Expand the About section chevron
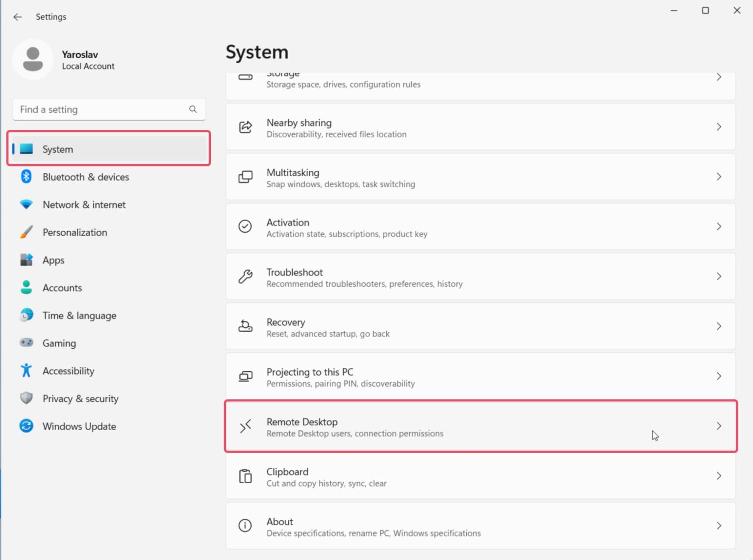 719,526
